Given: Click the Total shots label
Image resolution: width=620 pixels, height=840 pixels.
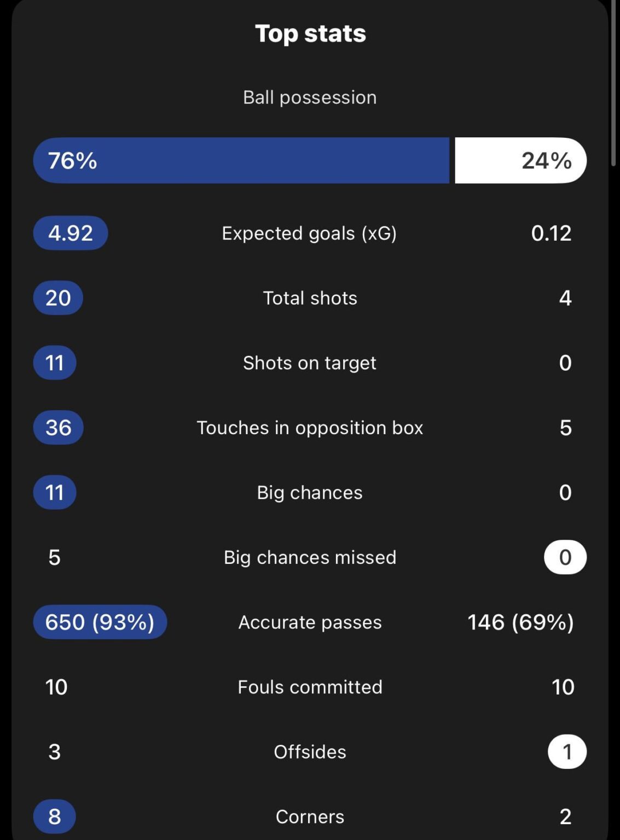Looking at the screenshot, I should (x=310, y=297).
